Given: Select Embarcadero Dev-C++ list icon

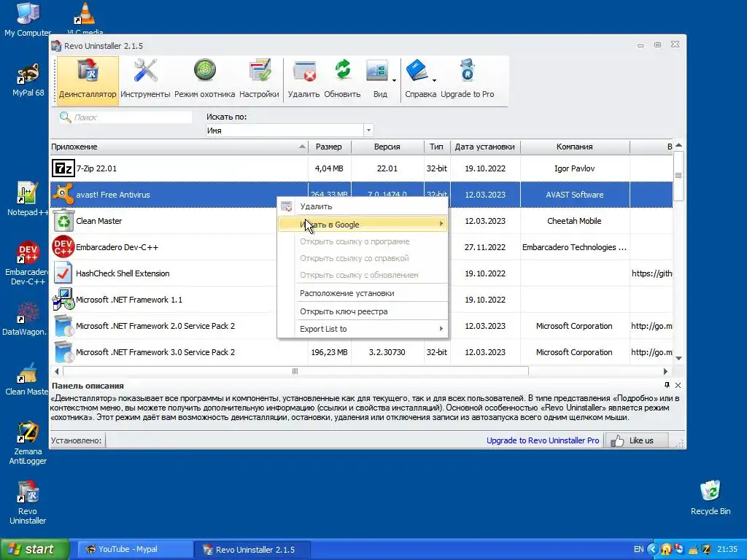Looking at the screenshot, I should [63, 247].
